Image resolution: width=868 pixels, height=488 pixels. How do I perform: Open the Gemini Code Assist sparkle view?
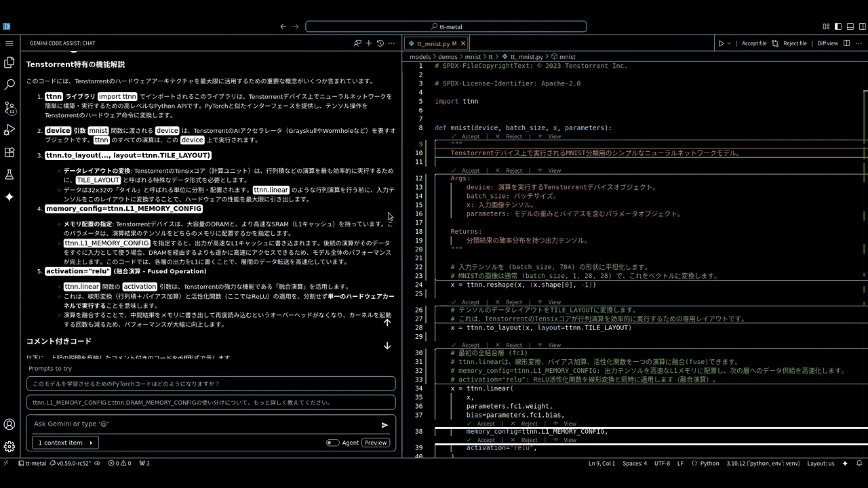9,197
